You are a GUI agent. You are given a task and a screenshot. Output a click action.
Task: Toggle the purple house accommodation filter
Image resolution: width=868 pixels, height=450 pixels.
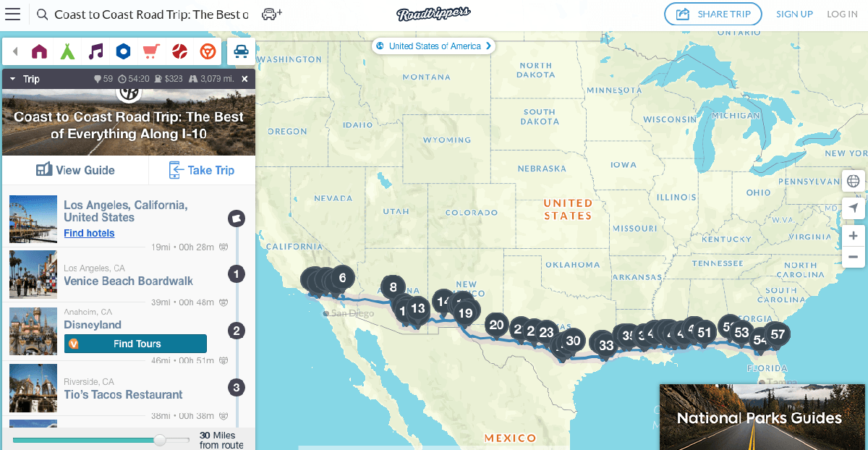[x=39, y=51]
